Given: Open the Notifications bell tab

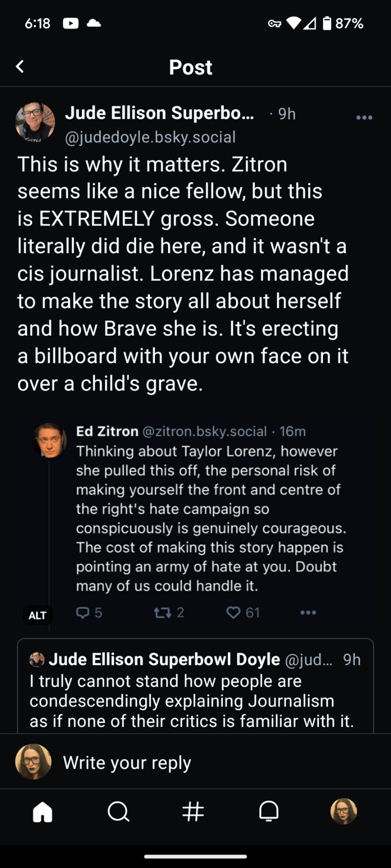Looking at the screenshot, I should coord(269,812).
